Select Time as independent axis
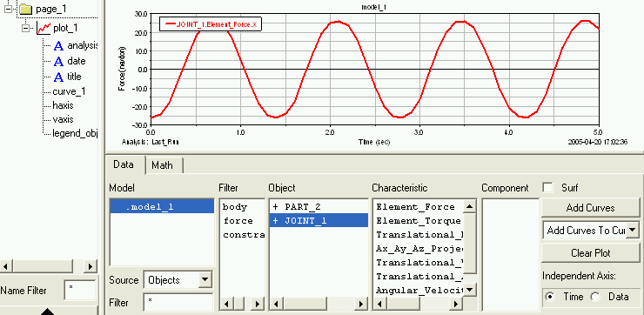The width and height of the screenshot is (644, 315). [x=550, y=297]
